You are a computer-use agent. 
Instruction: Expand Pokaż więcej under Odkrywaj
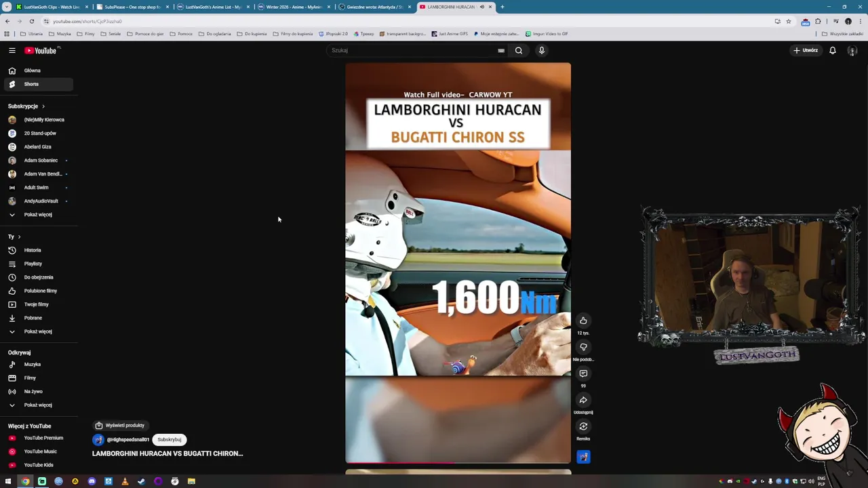coord(37,405)
